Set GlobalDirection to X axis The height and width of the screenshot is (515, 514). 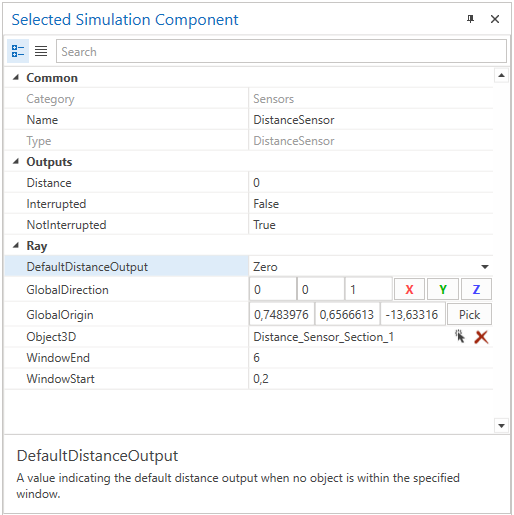[x=409, y=289]
